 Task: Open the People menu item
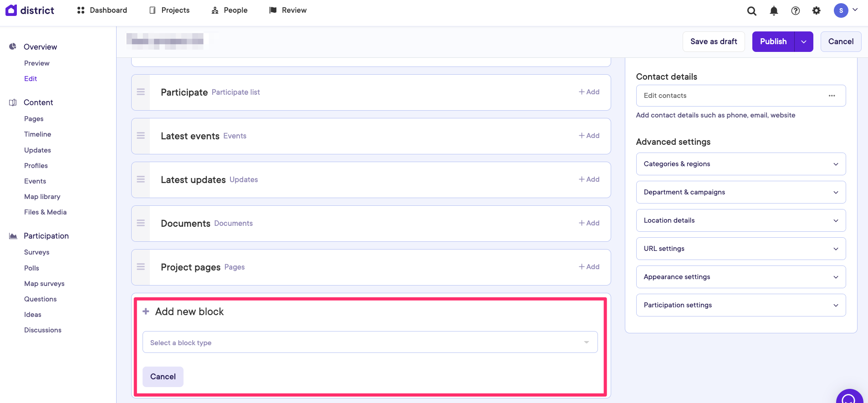tap(230, 10)
